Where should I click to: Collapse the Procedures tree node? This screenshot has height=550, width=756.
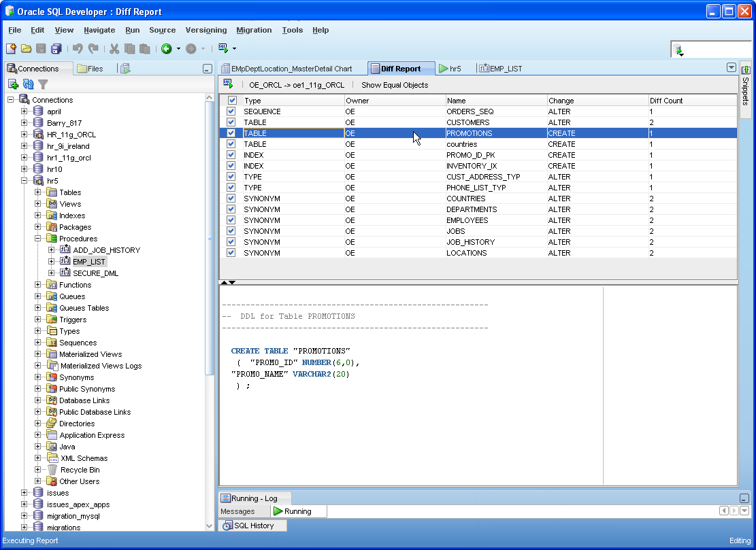pyautogui.click(x=38, y=239)
